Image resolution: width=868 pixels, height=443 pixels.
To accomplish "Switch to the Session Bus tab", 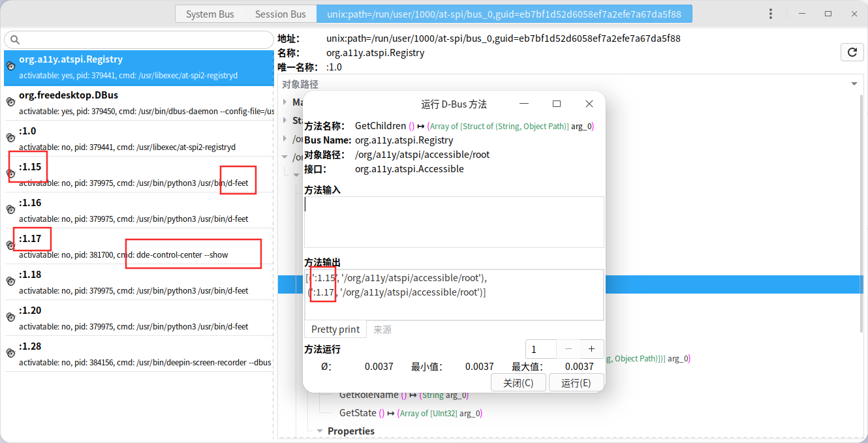I will 280,14.
